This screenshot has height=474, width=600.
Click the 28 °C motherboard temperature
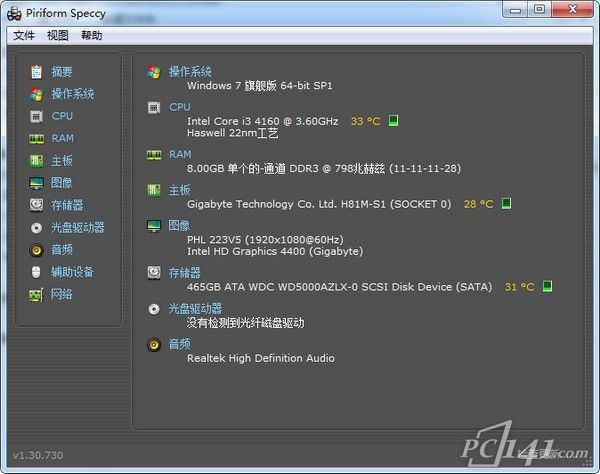(x=478, y=204)
